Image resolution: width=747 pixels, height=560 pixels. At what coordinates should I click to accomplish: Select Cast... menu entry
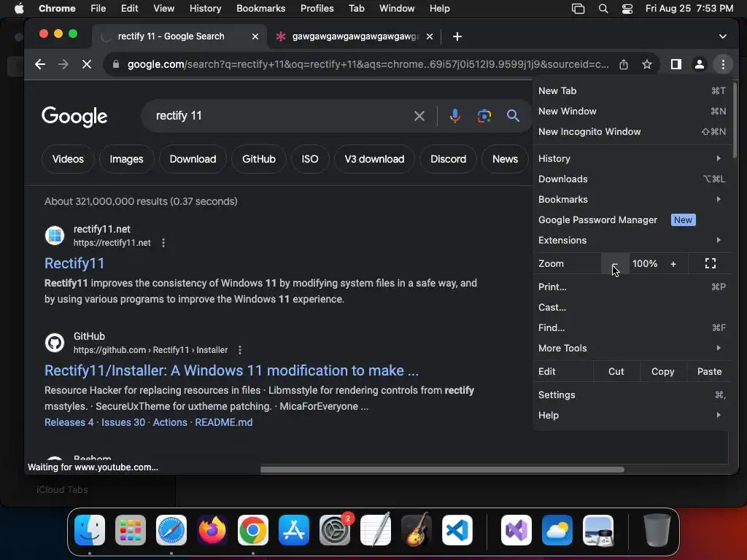coord(632,308)
